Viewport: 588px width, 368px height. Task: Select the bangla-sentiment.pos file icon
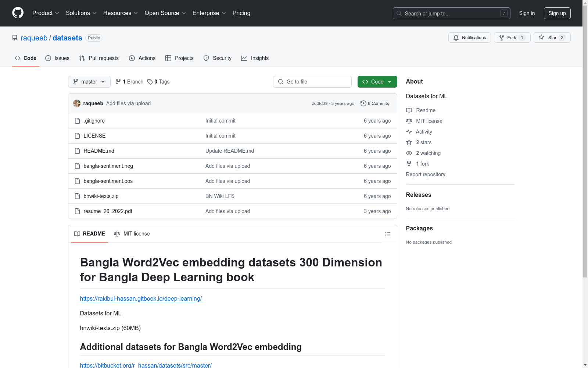click(77, 181)
